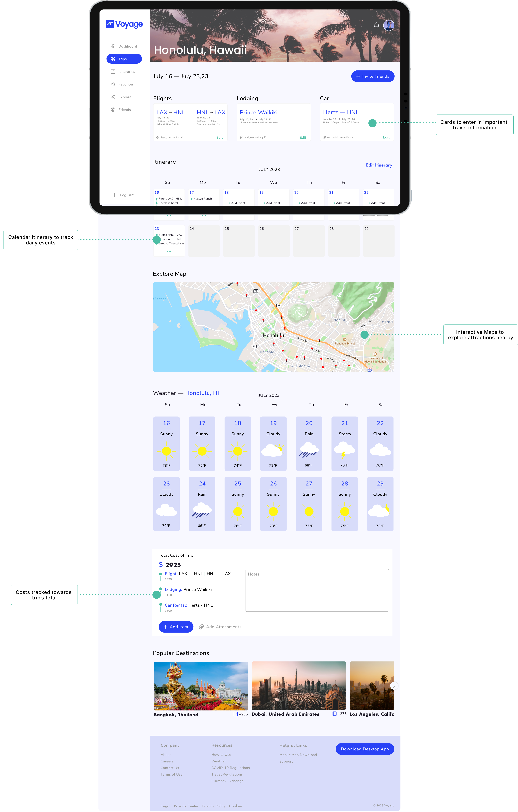
Task: Open Mobile App Download footer link
Action: click(x=298, y=755)
